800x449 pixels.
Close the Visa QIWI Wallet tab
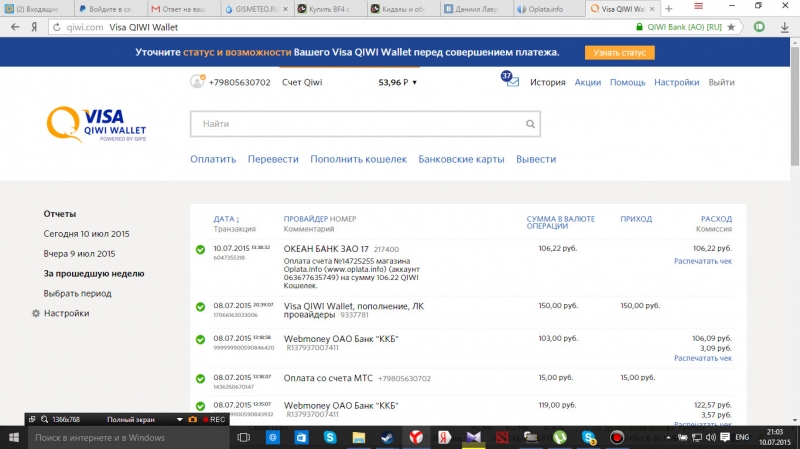pyautogui.click(x=652, y=9)
